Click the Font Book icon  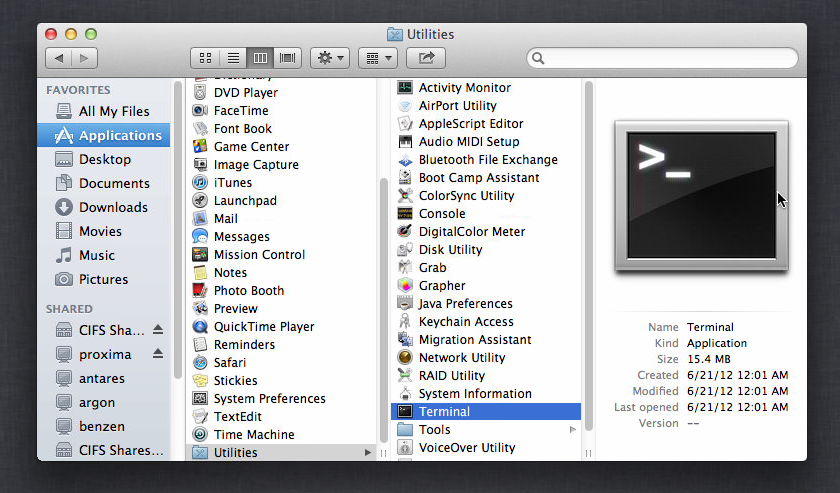(x=200, y=129)
